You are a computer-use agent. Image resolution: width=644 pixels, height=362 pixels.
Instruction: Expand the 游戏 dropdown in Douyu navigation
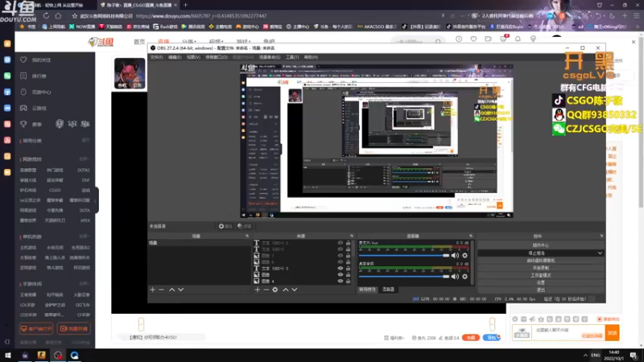pyautogui.click(x=243, y=42)
